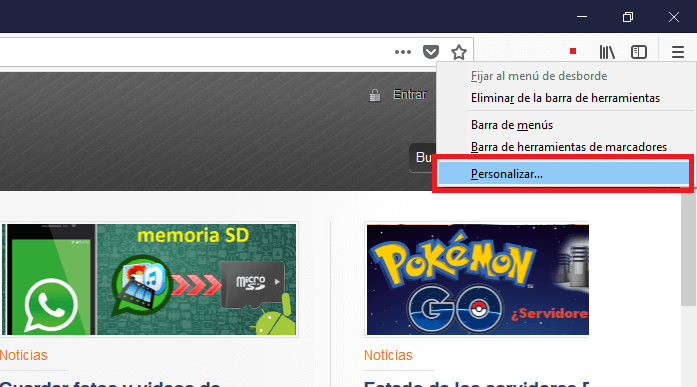Select 'Eliminar de la barra de herramientas'
Image resolution: width=697 pixels, height=387 pixels.
565,98
